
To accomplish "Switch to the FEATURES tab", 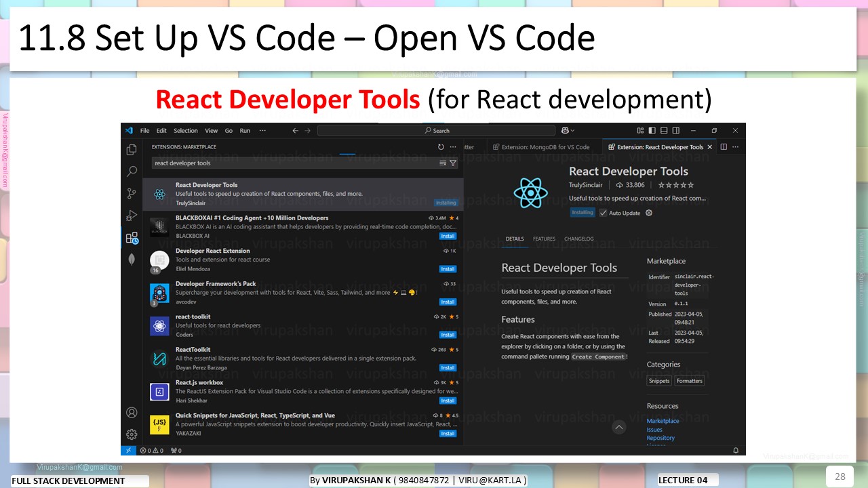I will click(544, 239).
